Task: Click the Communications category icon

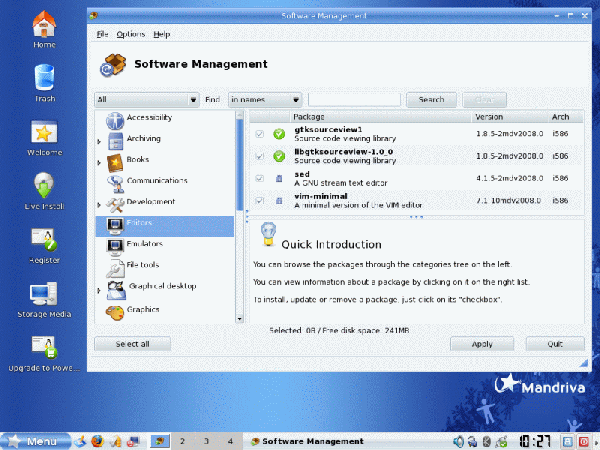Action: pos(114,182)
